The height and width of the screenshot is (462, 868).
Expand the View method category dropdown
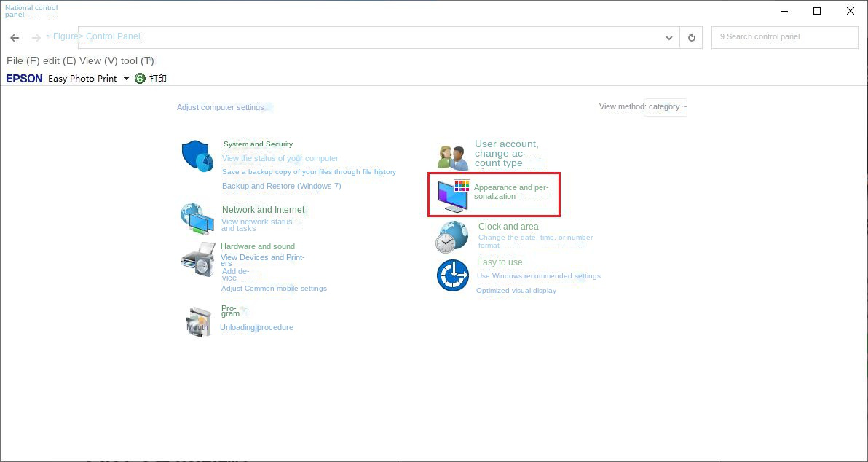coord(666,107)
